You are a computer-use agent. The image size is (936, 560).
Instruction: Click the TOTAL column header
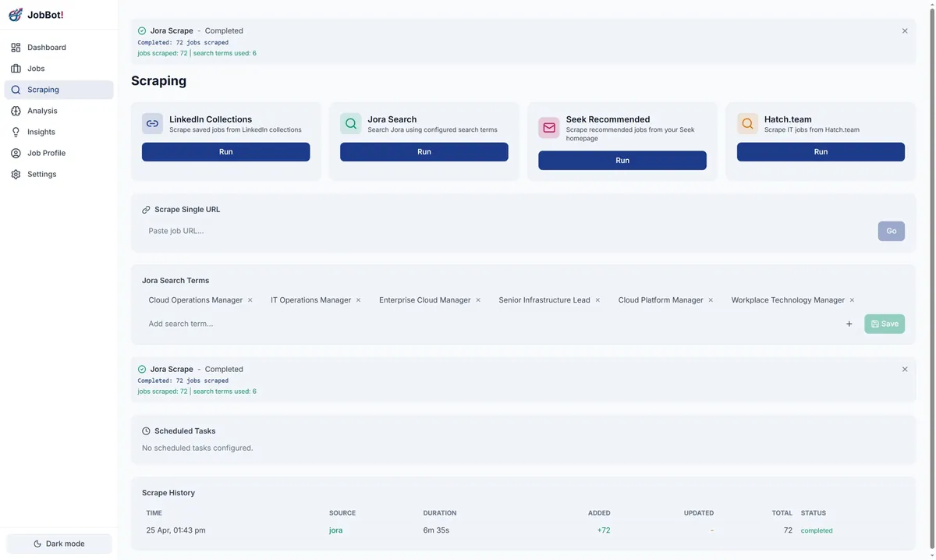coord(782,513)
